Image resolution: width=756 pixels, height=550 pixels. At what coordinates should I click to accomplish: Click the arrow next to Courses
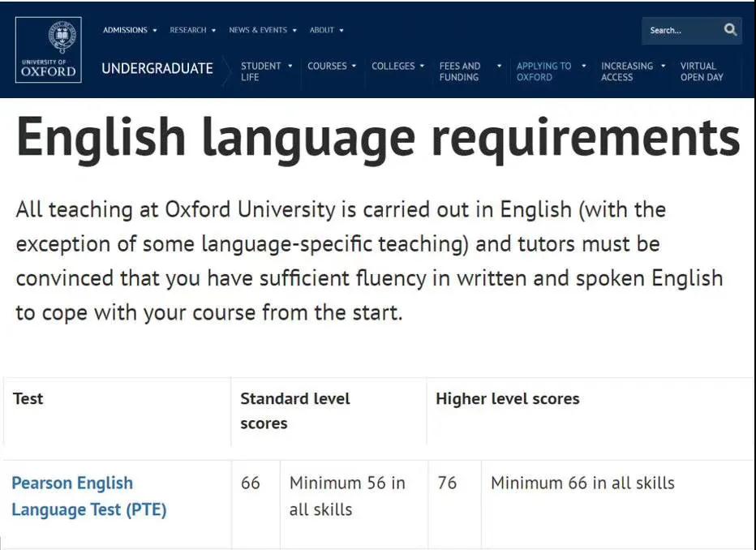[x=354, y=66]
